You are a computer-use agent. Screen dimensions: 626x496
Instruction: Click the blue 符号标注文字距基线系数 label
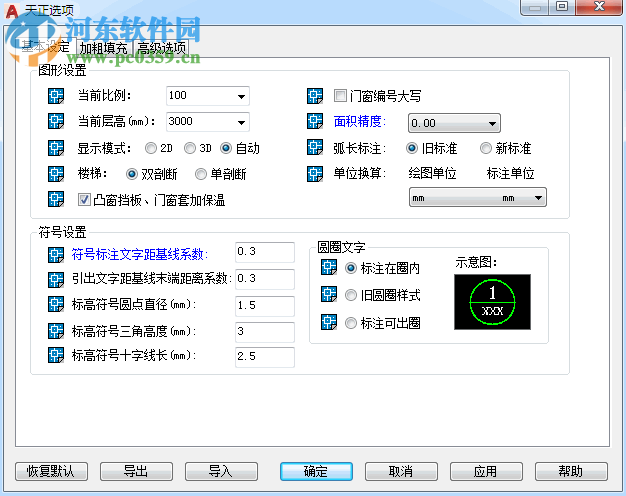coord(140,254)
